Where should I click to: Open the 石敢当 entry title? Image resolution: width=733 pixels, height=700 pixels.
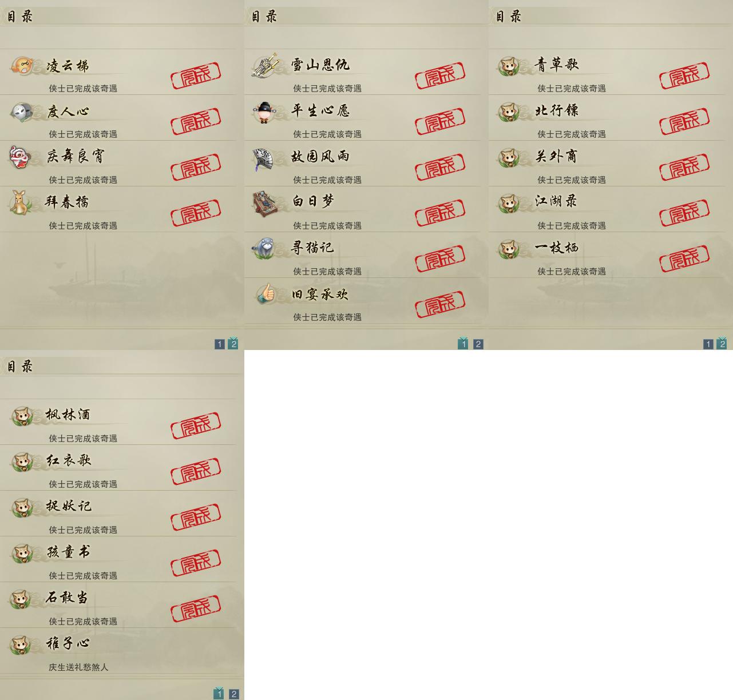pos(68,598)
